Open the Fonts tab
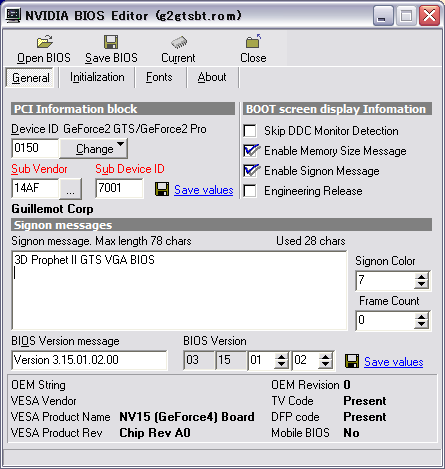This screenshot has height=469, width=445. pos(159,77)
